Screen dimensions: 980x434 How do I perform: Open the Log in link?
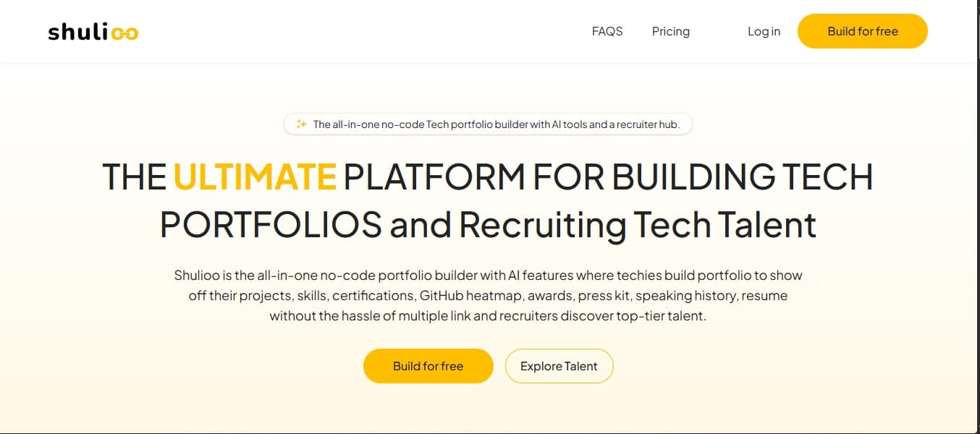coord(764,31)
